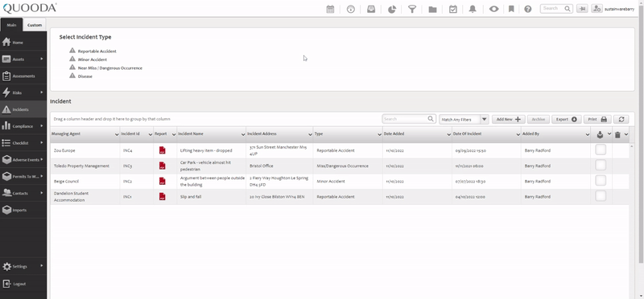Switch to the Custom tab
Viewport: 644px width, 299px height.
tap(35, 25)
